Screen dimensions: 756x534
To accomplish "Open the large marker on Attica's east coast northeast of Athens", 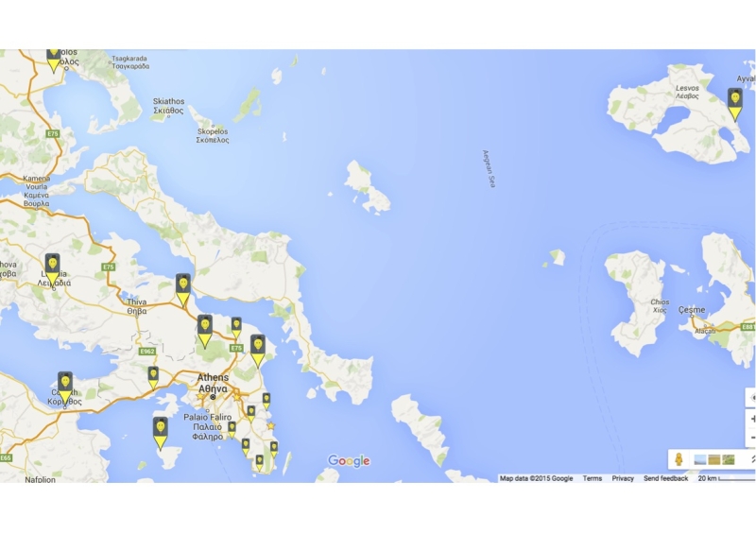I will coord(258,351).
